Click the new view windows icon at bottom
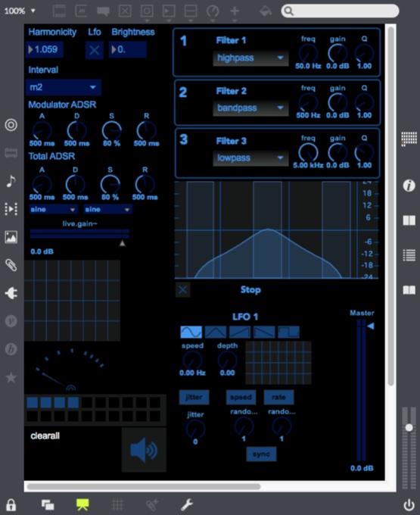This screenshot has height=515, width=420. coord(48,505)
